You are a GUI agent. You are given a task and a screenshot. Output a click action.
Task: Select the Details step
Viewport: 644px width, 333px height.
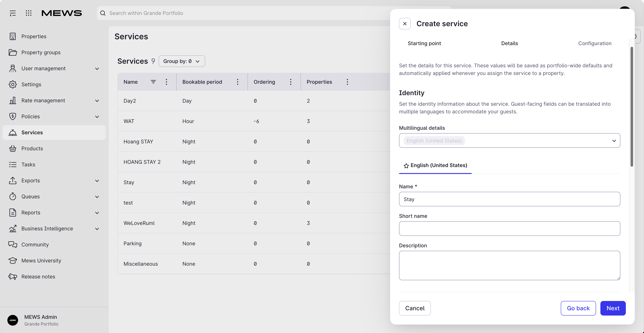click(x=510, y=43)
